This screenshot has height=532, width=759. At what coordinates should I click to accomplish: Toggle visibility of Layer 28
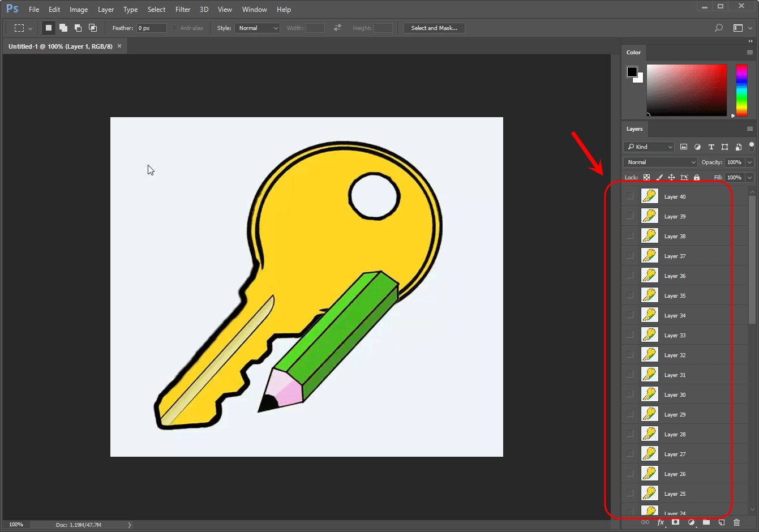point(630,434)
